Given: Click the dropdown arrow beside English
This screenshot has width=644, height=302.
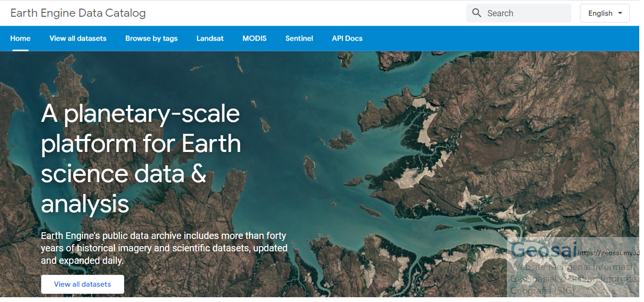Looking at the screenshot, I should point(619,13).
